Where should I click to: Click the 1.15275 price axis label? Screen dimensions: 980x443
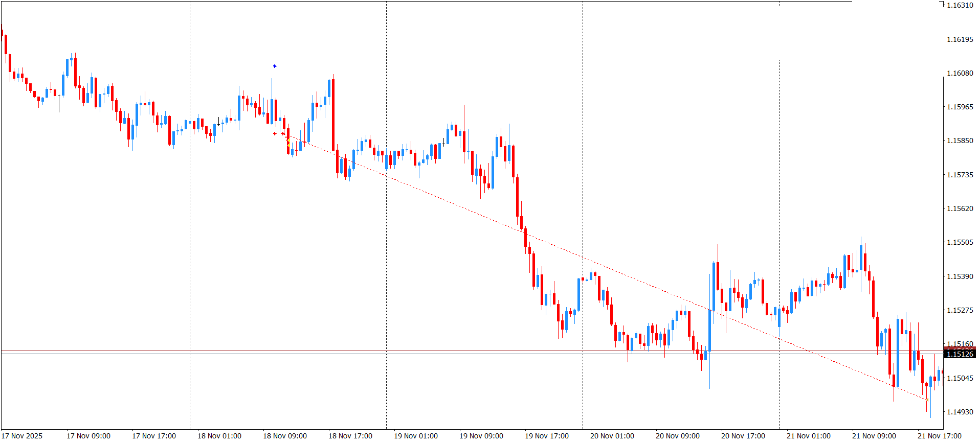point(960,310)
